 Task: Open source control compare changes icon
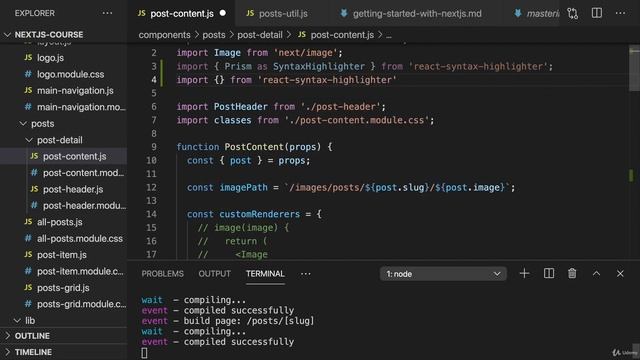pos(572,13)
